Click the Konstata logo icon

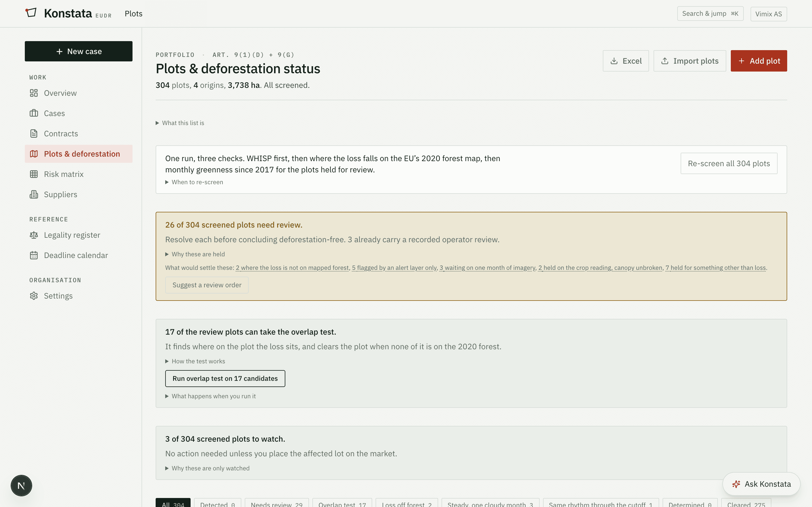coord(31,13)
